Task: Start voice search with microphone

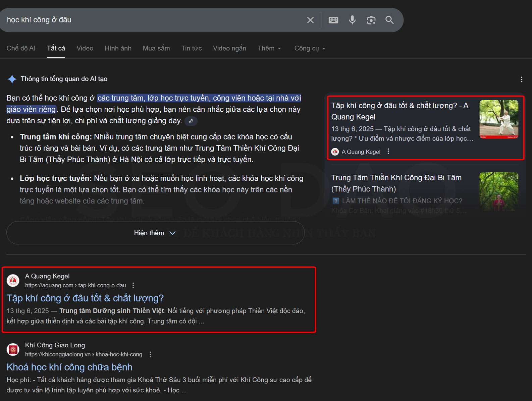Action: point(352,20)
